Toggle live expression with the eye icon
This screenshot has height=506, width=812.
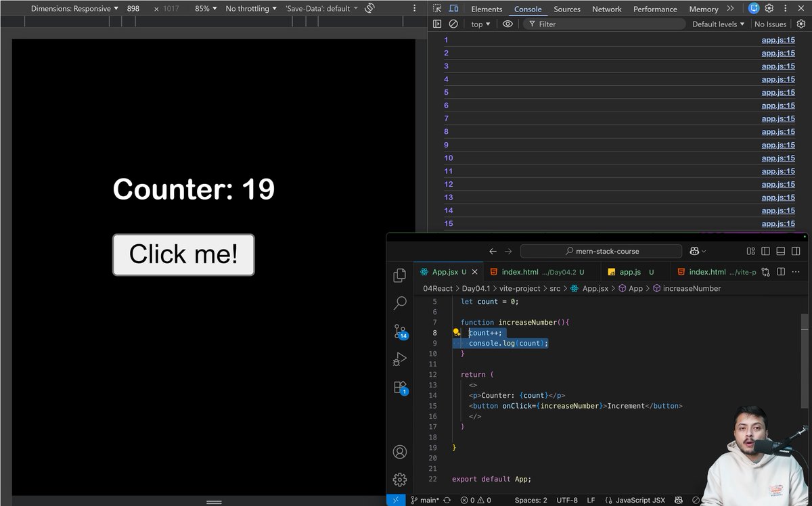coord(507,24)
